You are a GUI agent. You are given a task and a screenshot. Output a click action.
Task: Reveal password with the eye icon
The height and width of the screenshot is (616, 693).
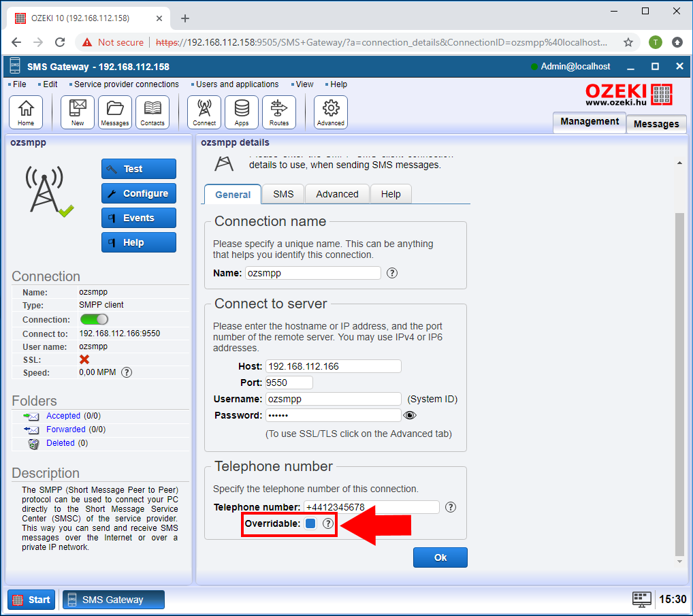(x=410, y=415)
